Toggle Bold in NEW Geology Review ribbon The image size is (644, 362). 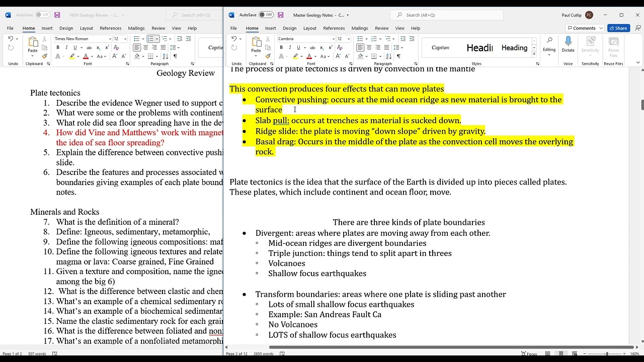(x=58, y=47)
